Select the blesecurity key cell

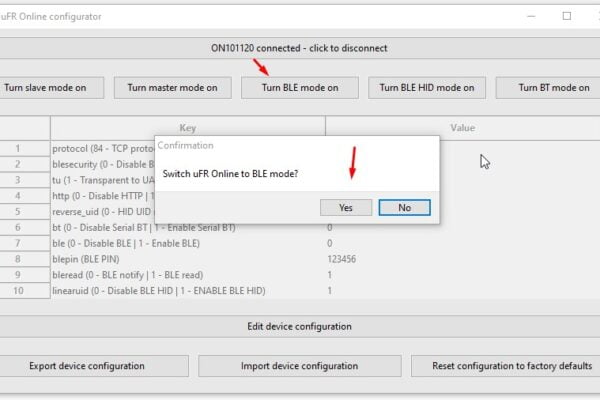coord(103,164)
